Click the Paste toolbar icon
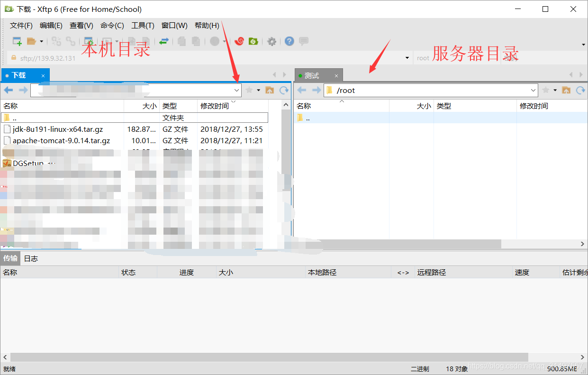The height and width of the screenshot is (375, 588). [196, 42]
